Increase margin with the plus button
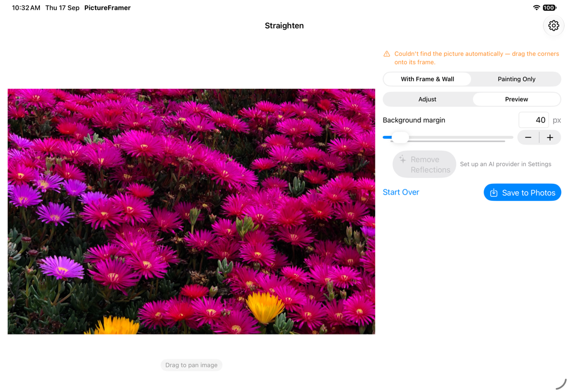The height and width of the screenshot is (392, 569). [550, 138]
